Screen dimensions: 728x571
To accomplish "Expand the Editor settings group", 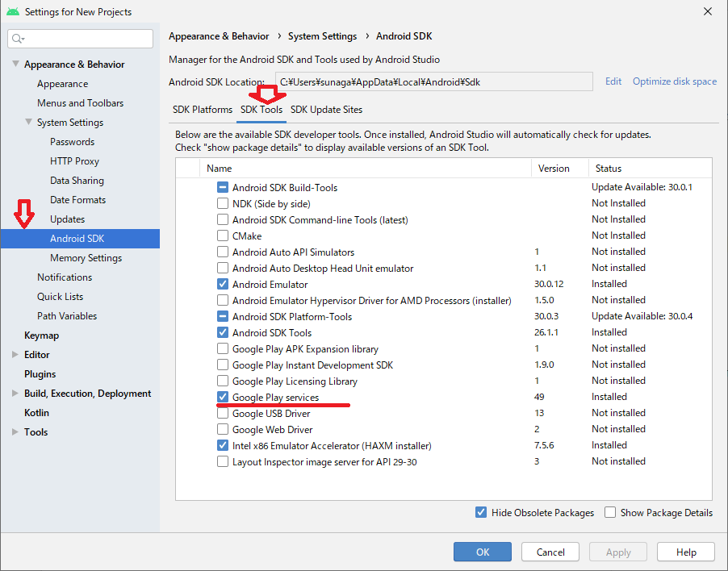I will click(x=15, y=355).
